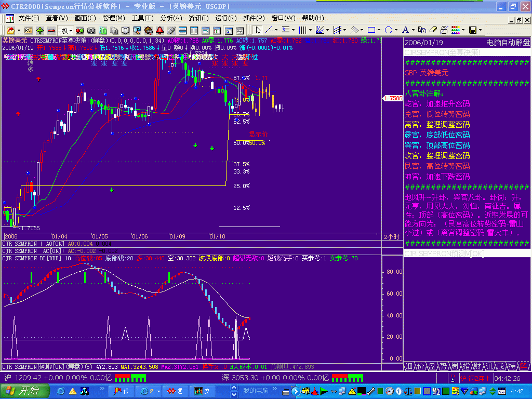Click the lock drawings toolbar icon

[x=444, y=30]
